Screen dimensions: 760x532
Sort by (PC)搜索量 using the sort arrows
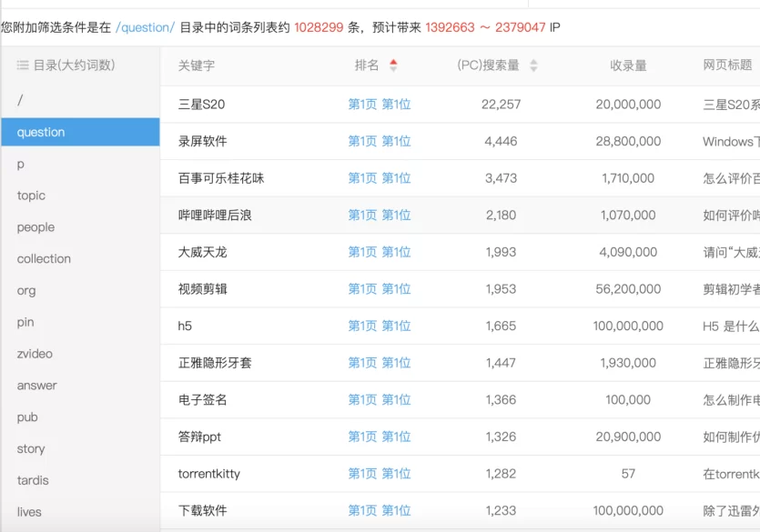(x=533, y=65)
